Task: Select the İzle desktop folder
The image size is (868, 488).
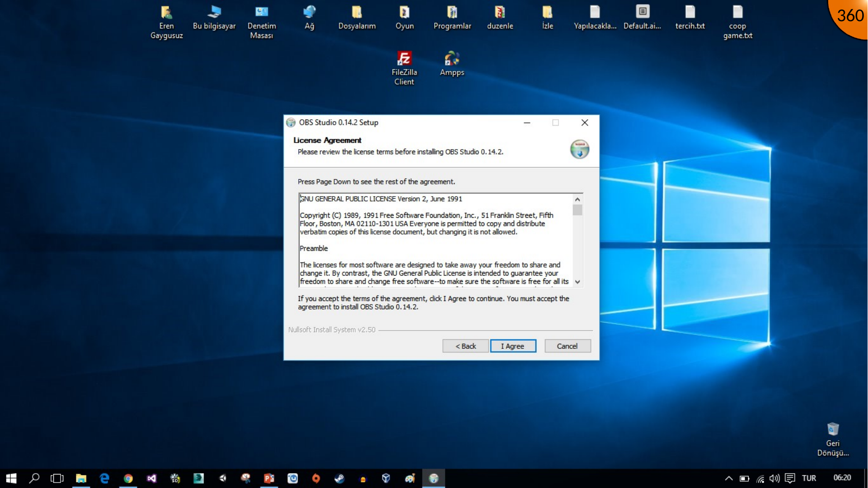Action: click(x=547, y=18)
